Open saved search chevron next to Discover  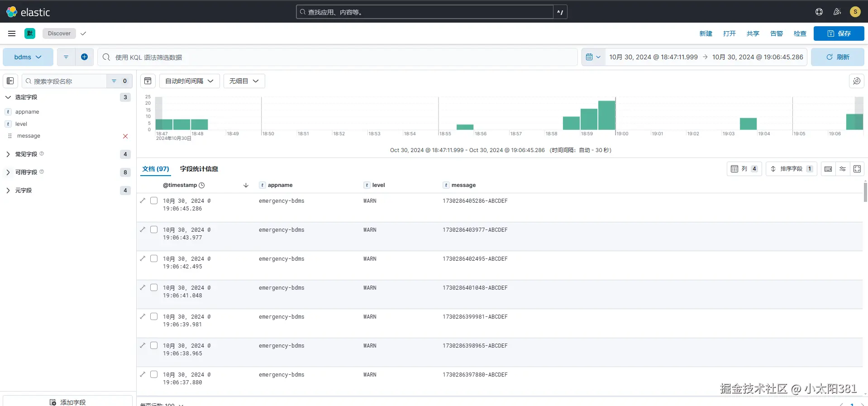click(x=83, y=33)
